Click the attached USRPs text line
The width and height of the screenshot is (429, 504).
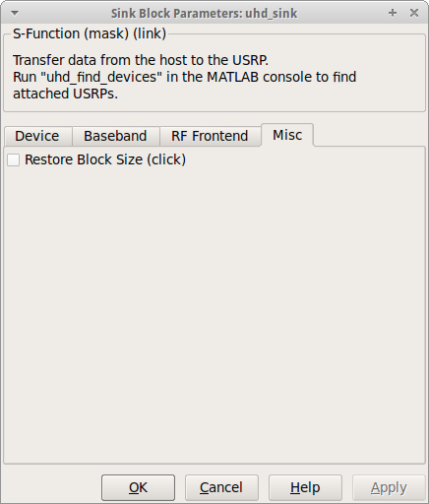tap(65, 94)
